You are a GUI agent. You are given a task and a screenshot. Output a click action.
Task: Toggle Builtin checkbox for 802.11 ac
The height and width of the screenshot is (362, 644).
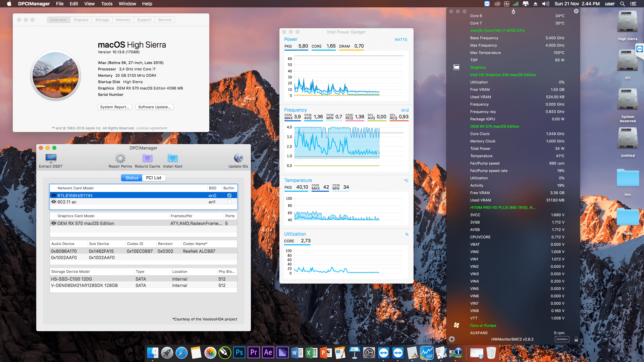pyautogui.click(x=229, y=202)
